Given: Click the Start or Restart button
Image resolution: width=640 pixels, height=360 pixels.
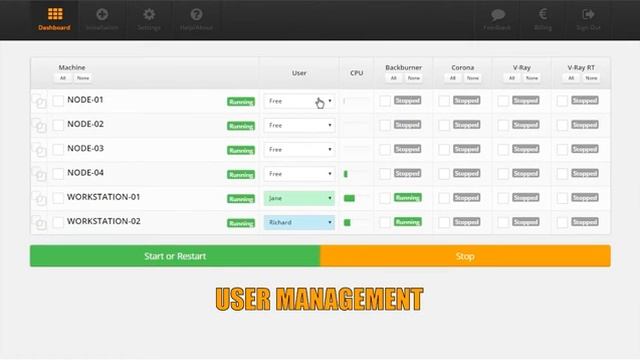Looking at the screenshot, I should coord(175,256).
